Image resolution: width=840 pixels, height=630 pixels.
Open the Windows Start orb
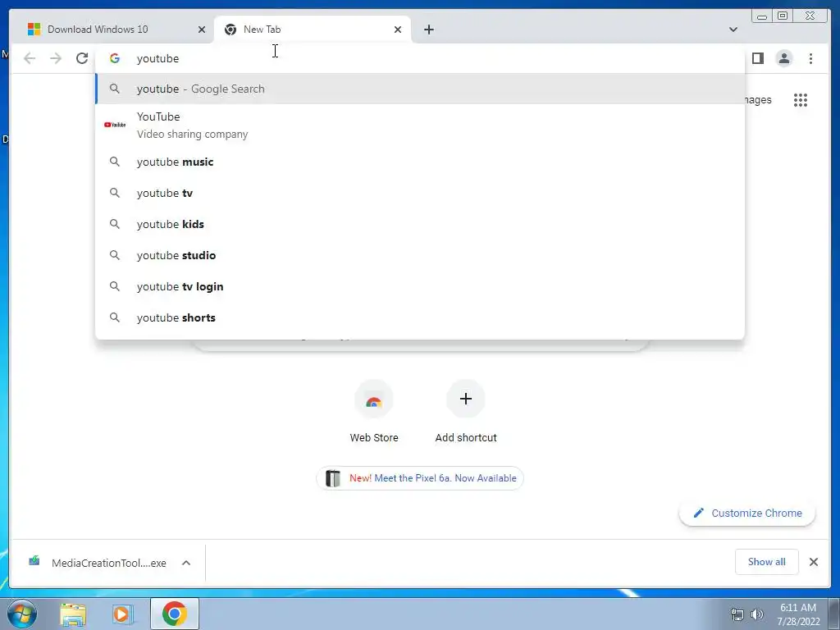click(x=21, y=614)
